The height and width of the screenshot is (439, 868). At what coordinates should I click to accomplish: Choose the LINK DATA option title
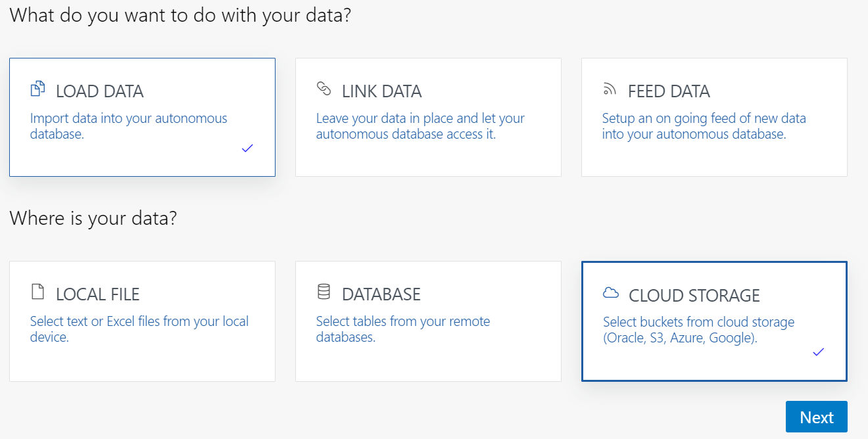382,91
